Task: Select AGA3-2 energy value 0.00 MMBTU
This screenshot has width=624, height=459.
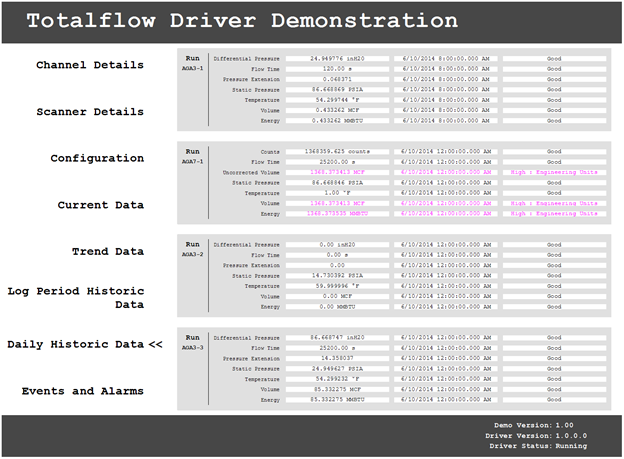Action: [337, 307]
